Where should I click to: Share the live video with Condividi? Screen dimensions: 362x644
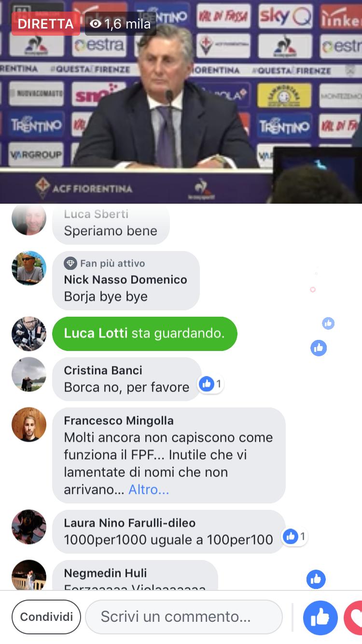coord(46,617)
